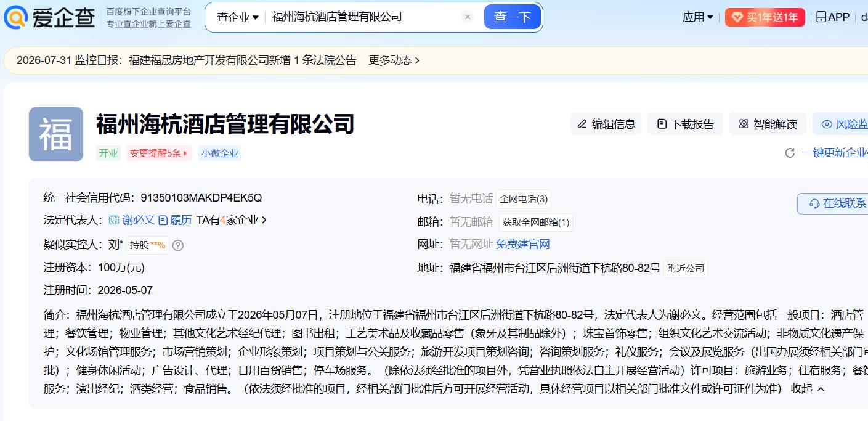
Task: Expand 变更提醒5条 alert tag
Action: pos(159,153)
